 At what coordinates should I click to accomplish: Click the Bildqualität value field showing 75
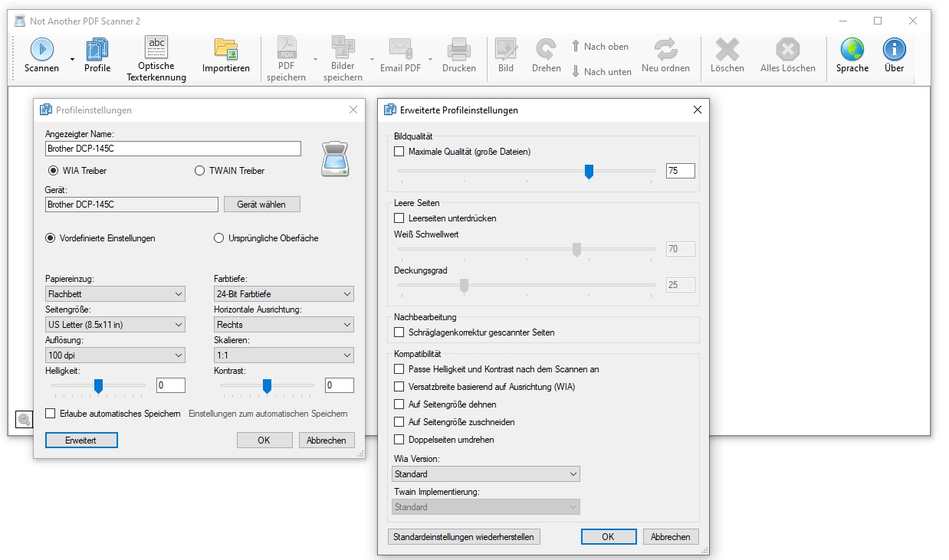[x=681, y=171]
